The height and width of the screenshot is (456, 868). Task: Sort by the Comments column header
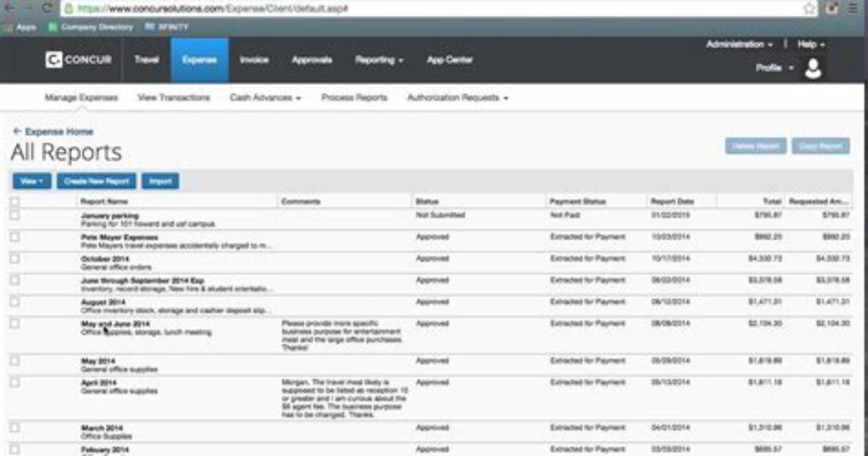[x=300, y=202]
